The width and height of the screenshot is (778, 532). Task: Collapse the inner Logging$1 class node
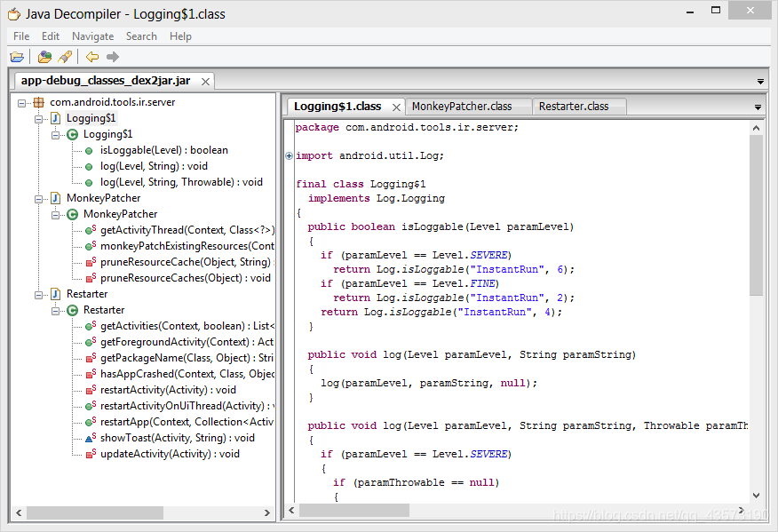[x=55, y=135]
